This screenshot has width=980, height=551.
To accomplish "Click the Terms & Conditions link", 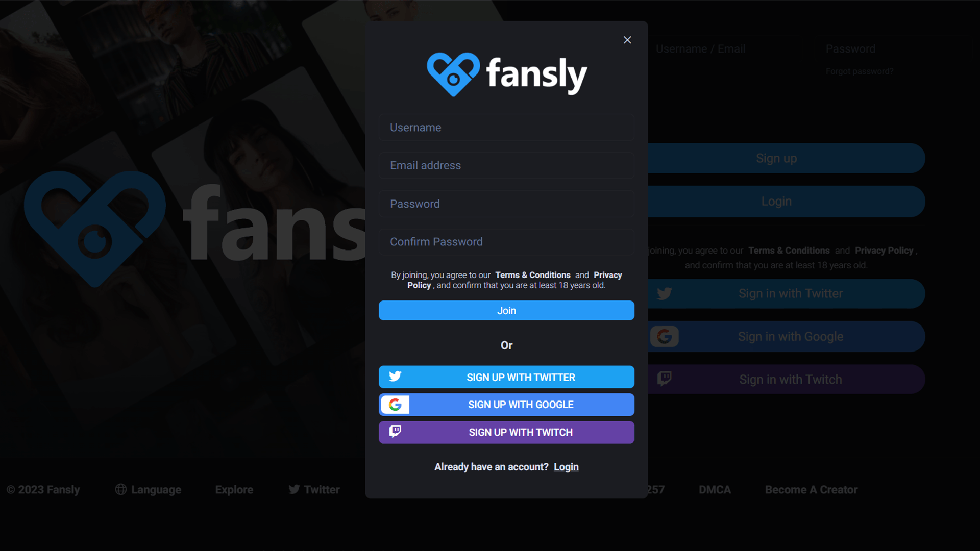I will point(532,274).
